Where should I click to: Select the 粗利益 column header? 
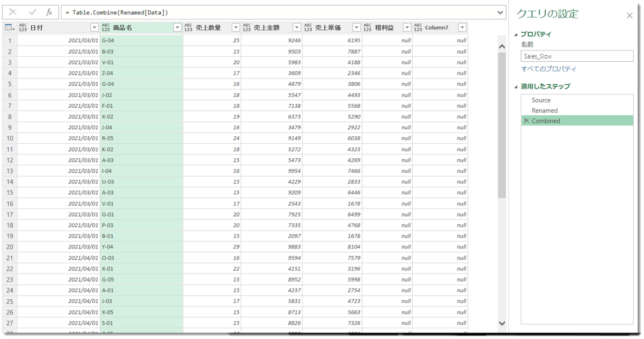387,27
